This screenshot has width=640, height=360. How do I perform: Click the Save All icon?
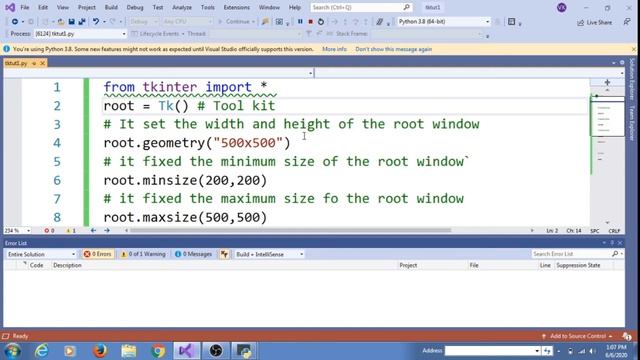tap(82, 22)
